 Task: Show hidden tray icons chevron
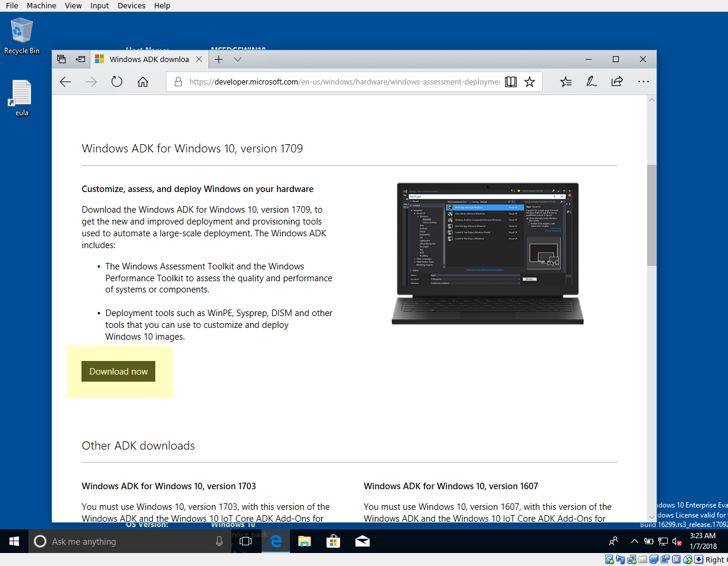pyautogui.click(x=635, y=541)
